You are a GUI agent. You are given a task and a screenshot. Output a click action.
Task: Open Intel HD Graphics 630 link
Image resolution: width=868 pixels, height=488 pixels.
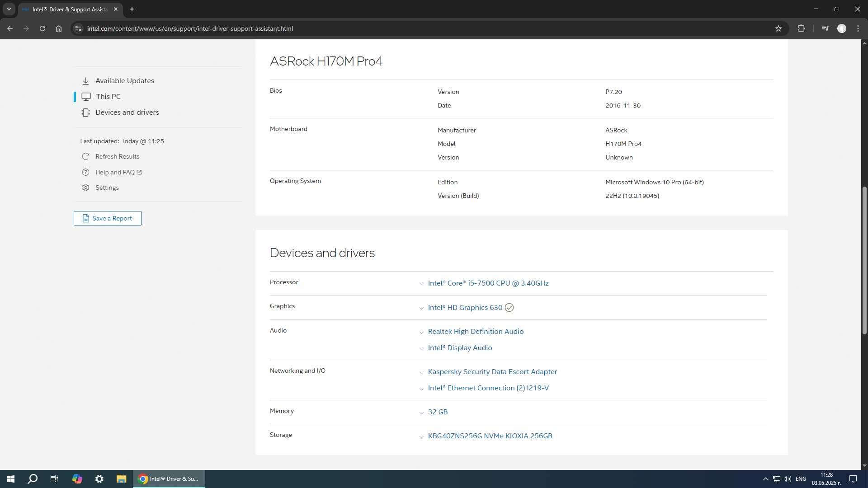pyautogui.click(x=465, y=307)
